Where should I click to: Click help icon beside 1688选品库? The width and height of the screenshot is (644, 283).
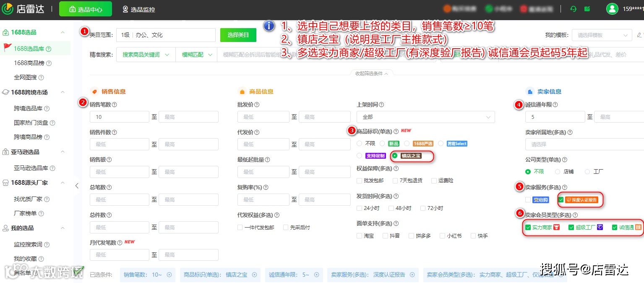click(49, 49)
